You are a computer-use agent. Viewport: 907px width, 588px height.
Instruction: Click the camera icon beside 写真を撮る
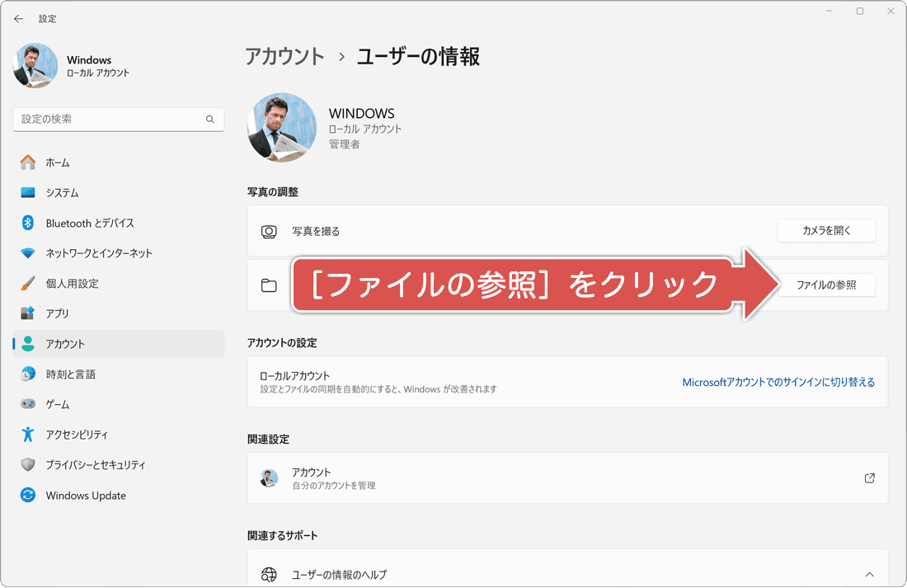tap(269, 231)
